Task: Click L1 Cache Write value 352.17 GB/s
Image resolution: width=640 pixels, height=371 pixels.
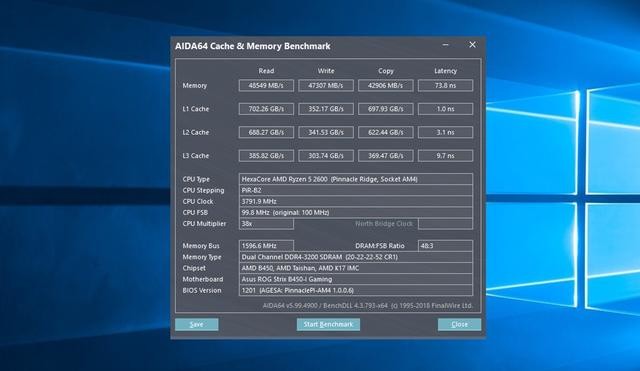Action: point(326,109)
